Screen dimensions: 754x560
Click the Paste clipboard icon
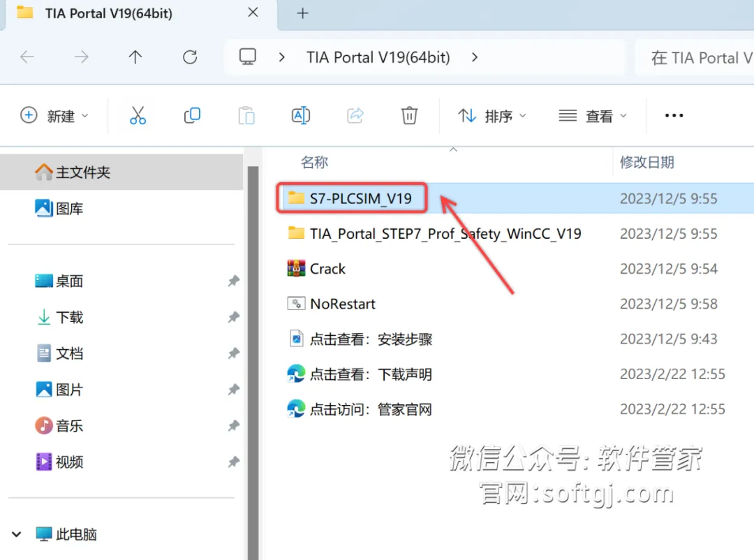(246, 115)
